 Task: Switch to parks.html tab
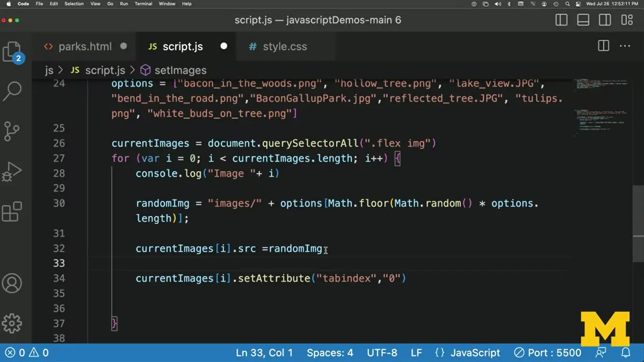85,47
